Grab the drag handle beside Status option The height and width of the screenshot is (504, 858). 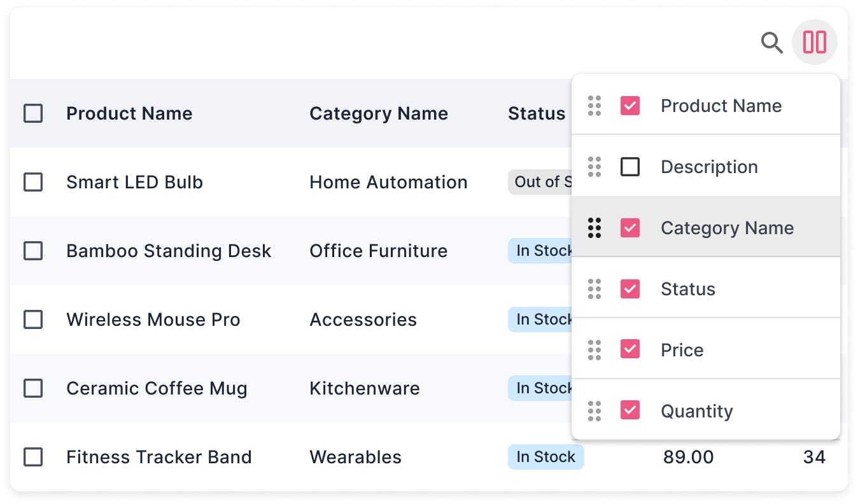tap(594, 289)
